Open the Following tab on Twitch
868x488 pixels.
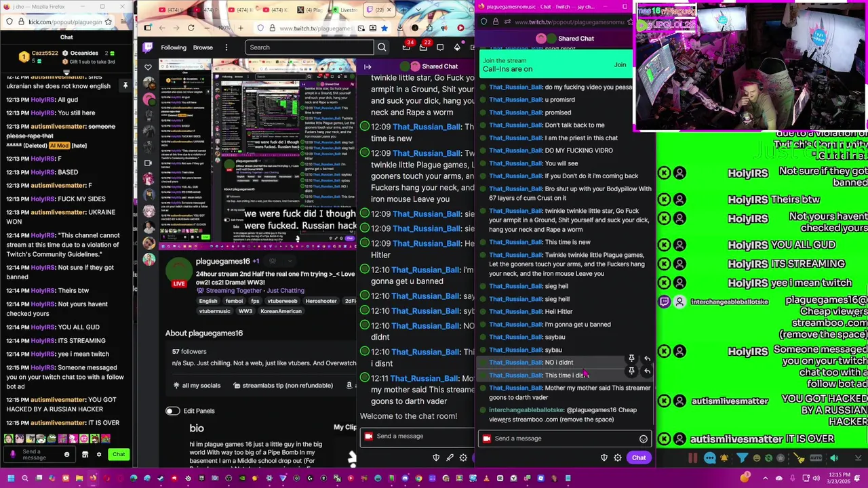tap(174, 47)
